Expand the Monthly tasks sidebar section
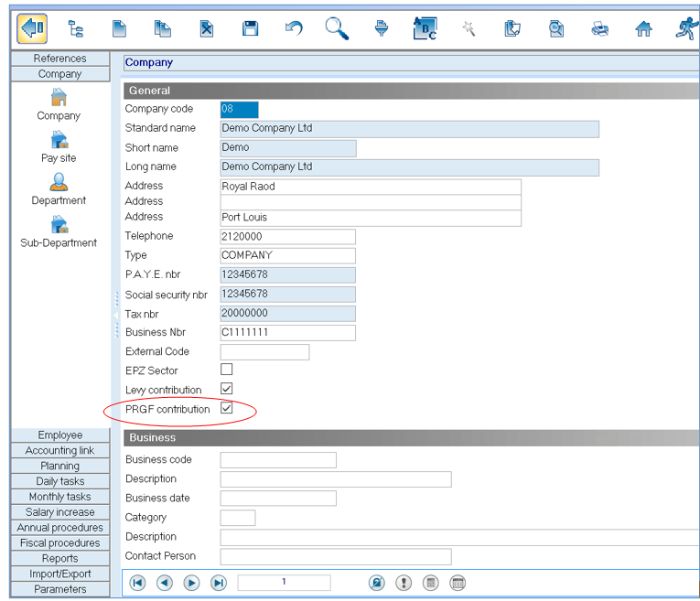 60,497
